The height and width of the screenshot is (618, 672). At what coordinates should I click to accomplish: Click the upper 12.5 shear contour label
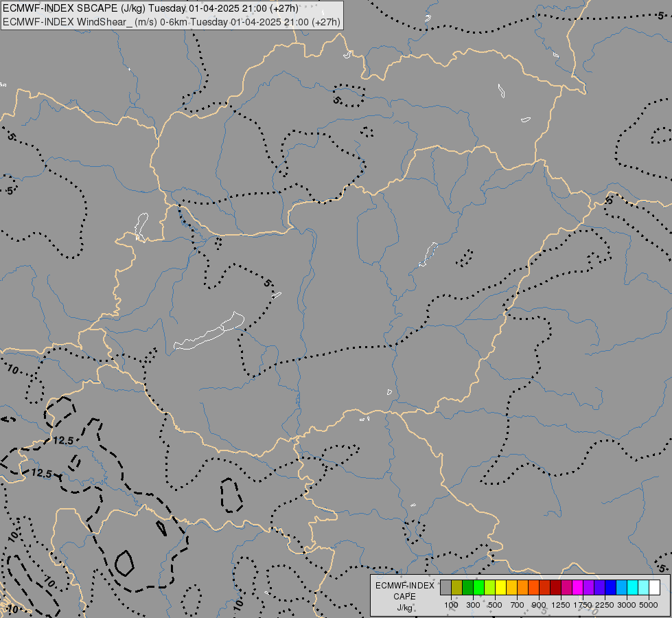63,440
